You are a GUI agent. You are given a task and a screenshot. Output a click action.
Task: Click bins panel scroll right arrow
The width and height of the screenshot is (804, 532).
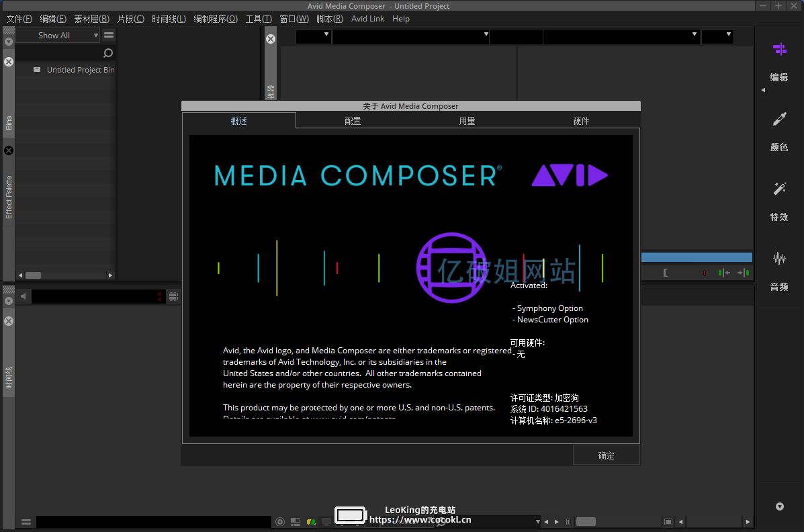[x=110, y=275]
